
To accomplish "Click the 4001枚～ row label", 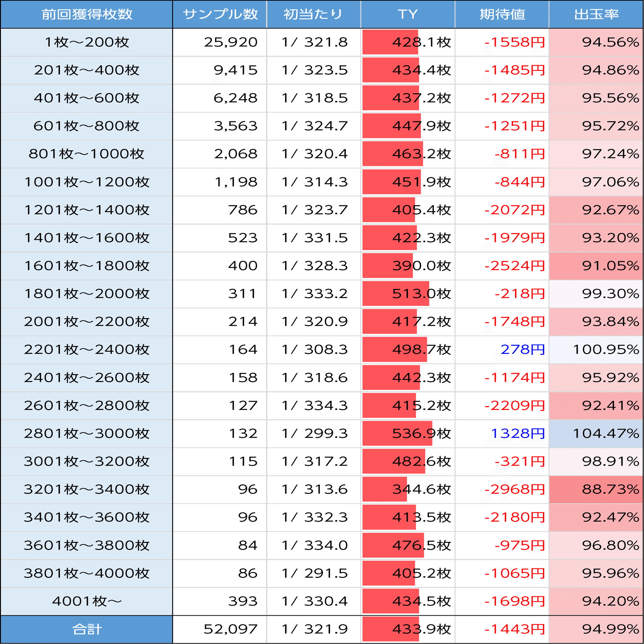I will pos(87,601).
